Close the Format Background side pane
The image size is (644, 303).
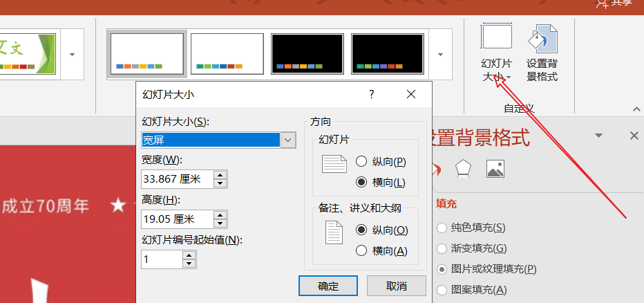(634, 136)
